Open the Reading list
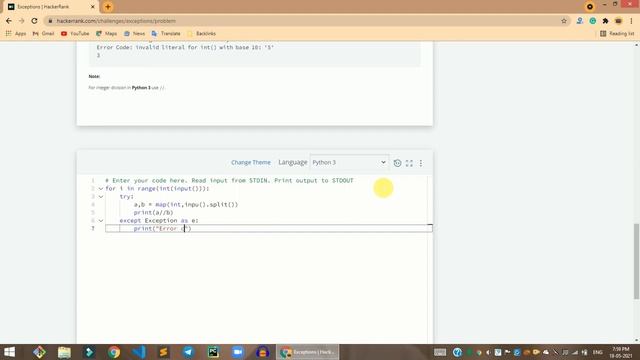The height and width of the screenshot is (360, 640). point(617,33)
